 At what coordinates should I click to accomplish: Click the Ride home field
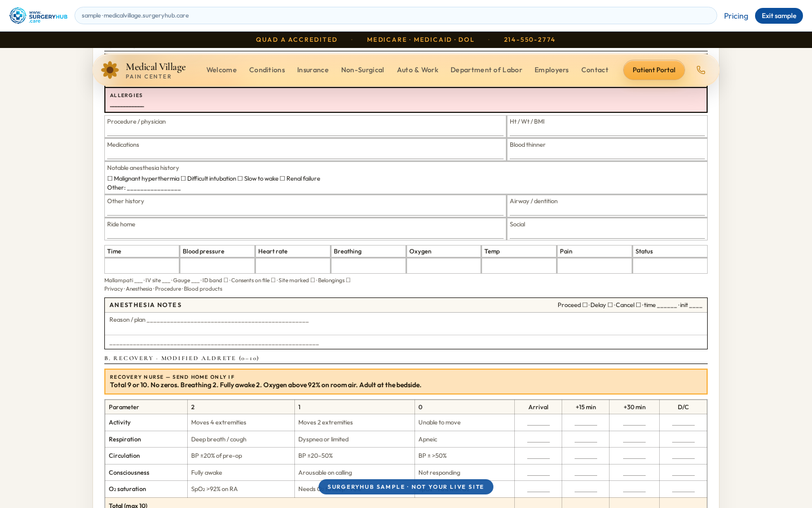[305, 229]
